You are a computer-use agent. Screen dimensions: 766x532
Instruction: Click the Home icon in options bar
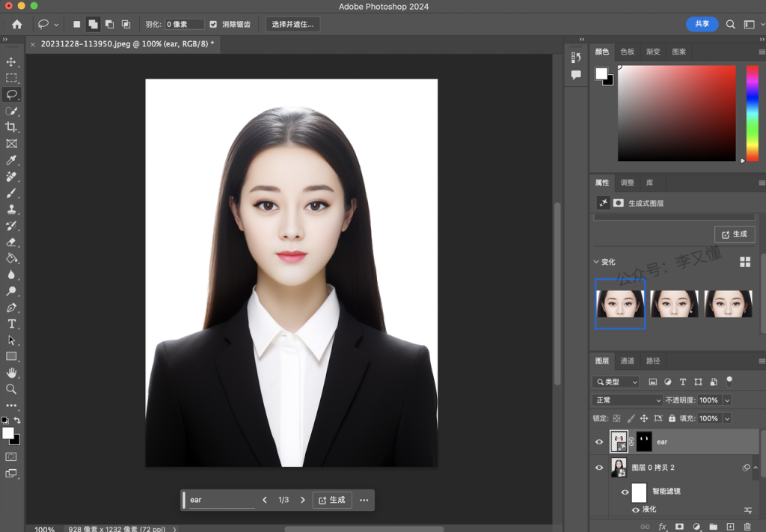(16, 24)
